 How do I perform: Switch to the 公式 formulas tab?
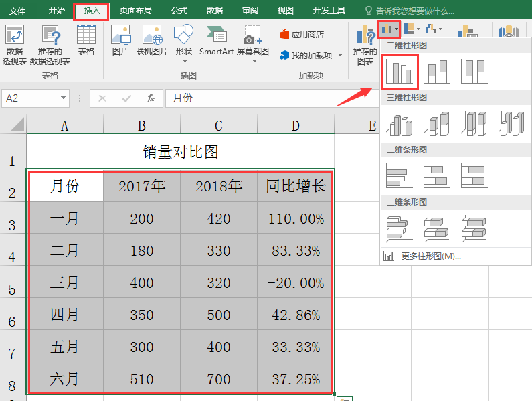pos(179,11)
